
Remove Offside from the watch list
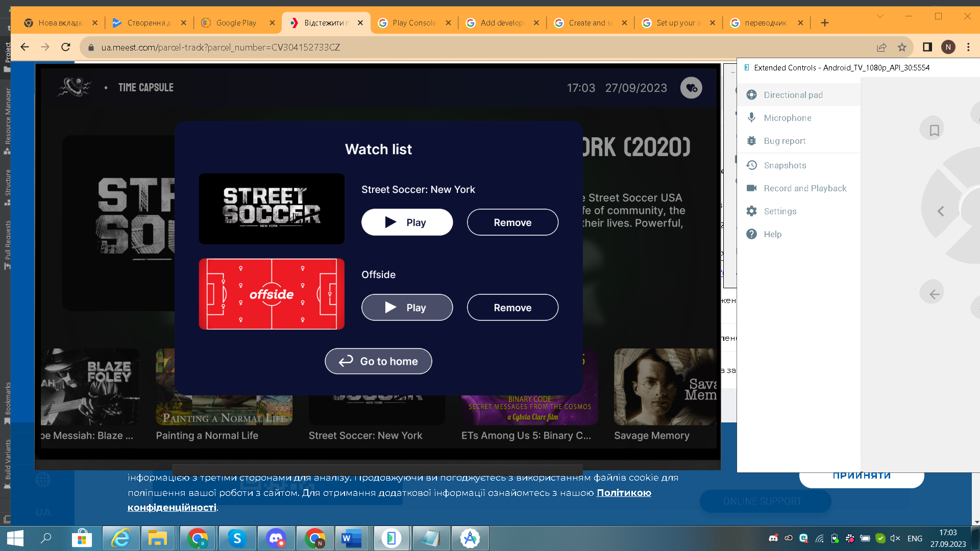click(512, 308)
